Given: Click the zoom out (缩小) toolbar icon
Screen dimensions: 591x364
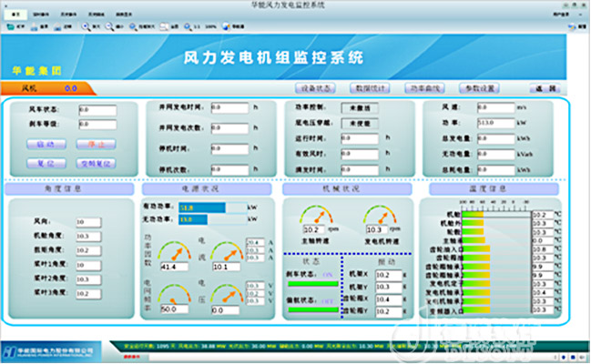Looking at the screenshot, I should pyautogui.click(x=113, y=28).
